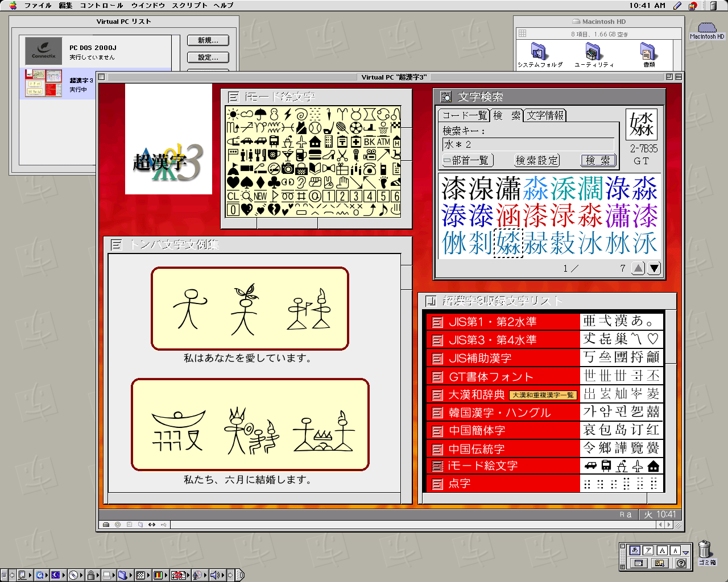This screenshot has height=582, width=728.
Task: Switch to the コード一覧 tab
Action: point(465,115)
